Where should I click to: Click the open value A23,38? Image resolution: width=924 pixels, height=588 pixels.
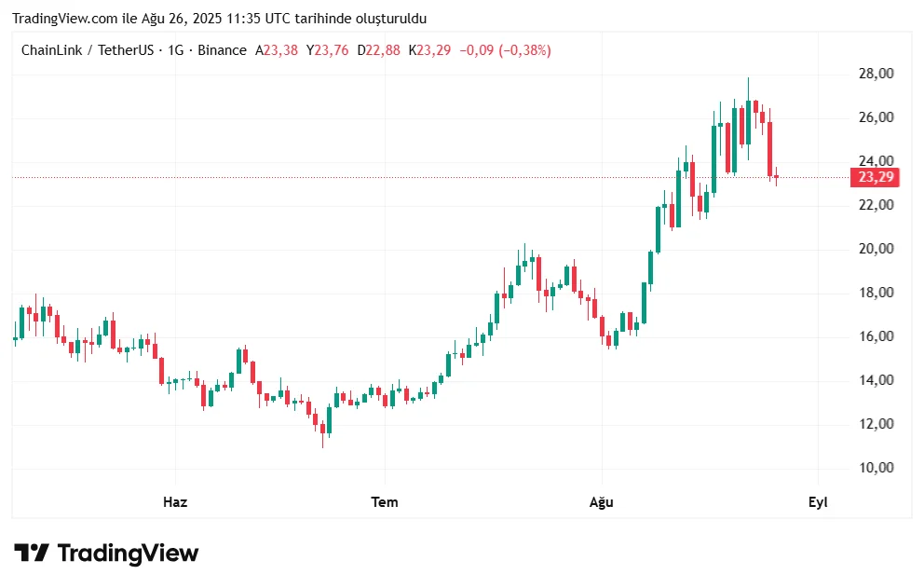(277, 50)
